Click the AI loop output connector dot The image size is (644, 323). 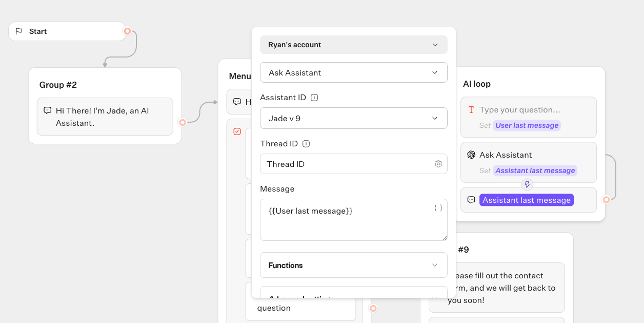pyautogui.click(x=606, y=199)
